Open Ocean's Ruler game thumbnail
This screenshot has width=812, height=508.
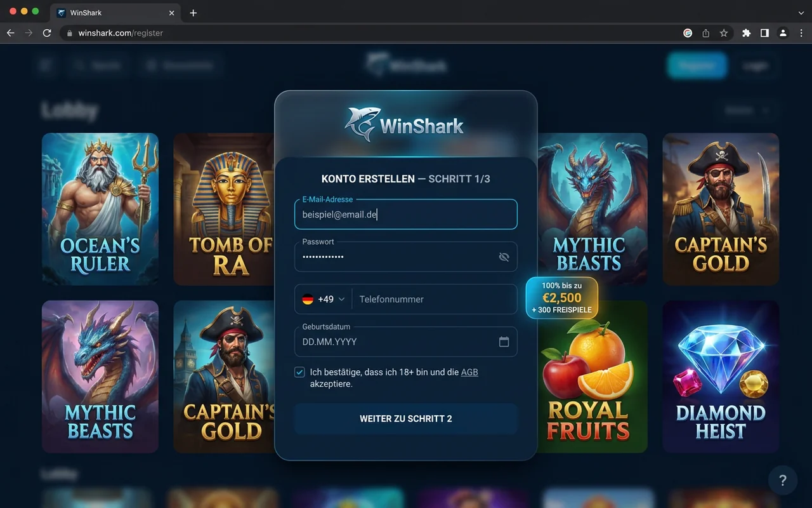coord(100,209)
